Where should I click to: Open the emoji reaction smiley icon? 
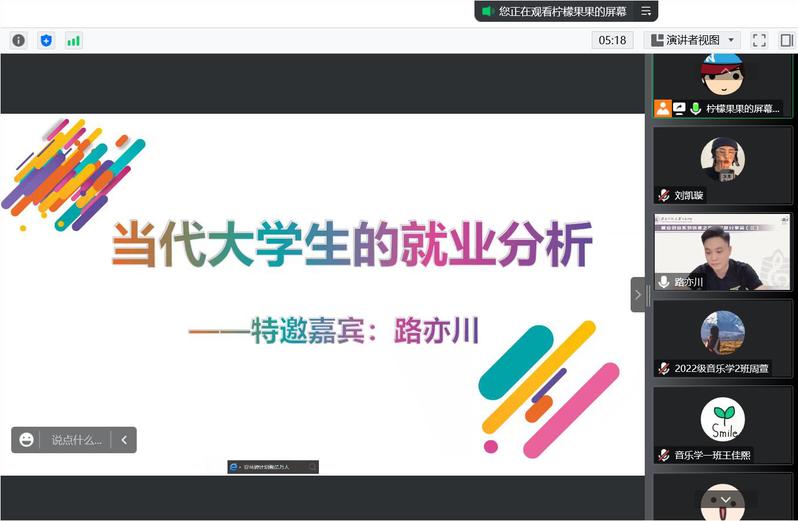tap(27, 440)
